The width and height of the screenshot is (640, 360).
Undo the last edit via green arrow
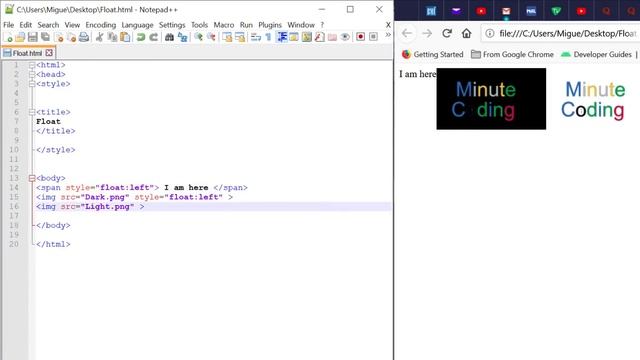141,37
